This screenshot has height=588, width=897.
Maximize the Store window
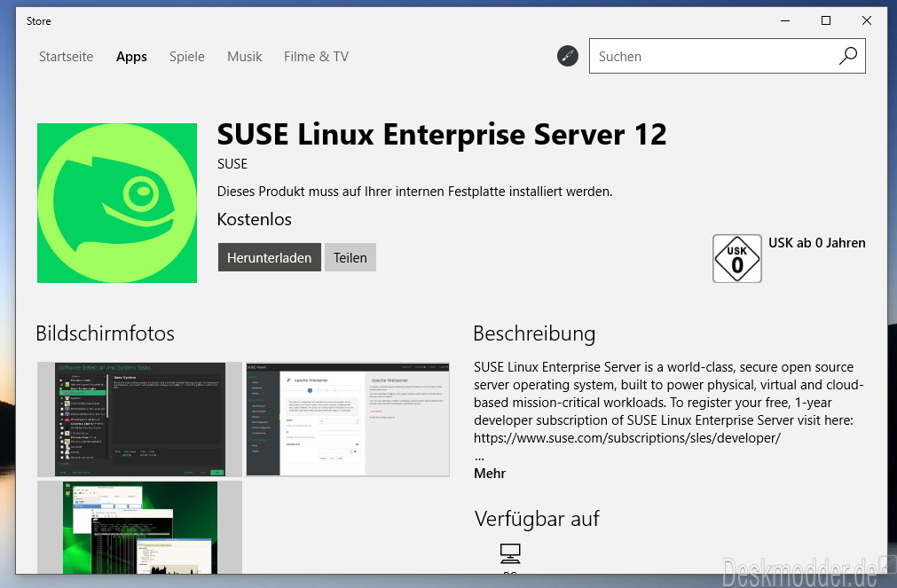click(826, 20)
